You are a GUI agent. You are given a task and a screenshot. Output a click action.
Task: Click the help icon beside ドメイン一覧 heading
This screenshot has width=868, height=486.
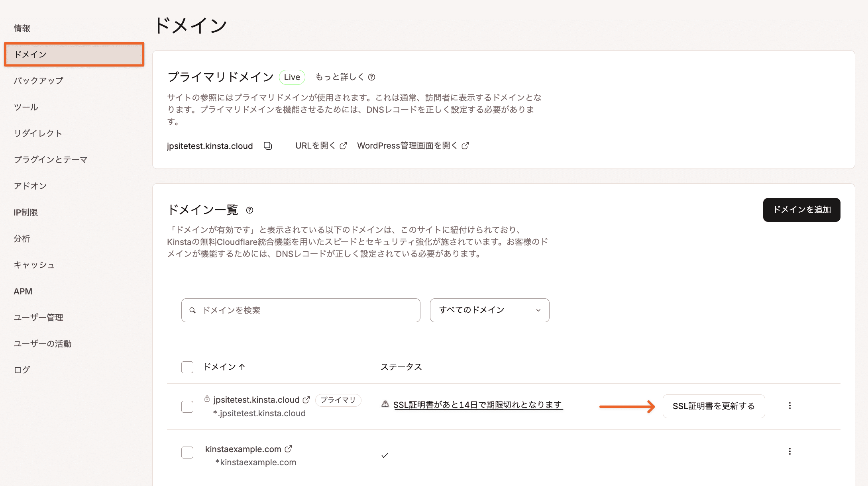point(250,210)
